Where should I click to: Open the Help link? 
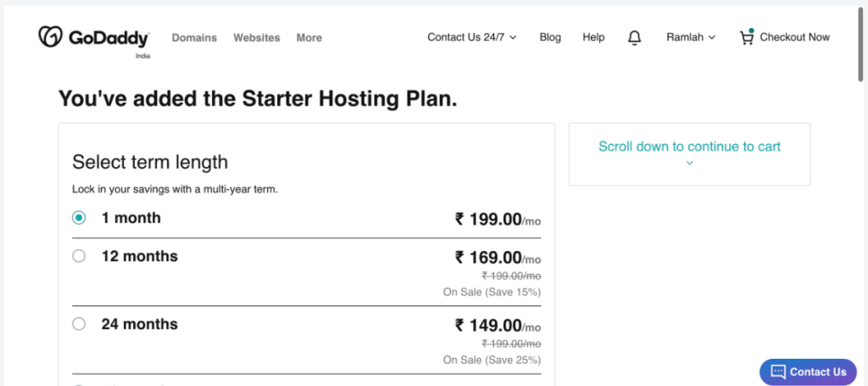tap(593, 37)
